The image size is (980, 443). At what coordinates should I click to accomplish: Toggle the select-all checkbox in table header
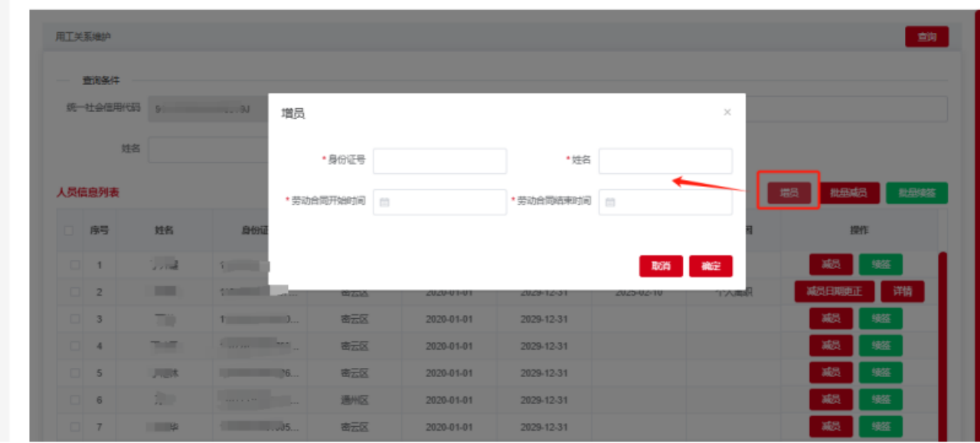coord(69,231)
